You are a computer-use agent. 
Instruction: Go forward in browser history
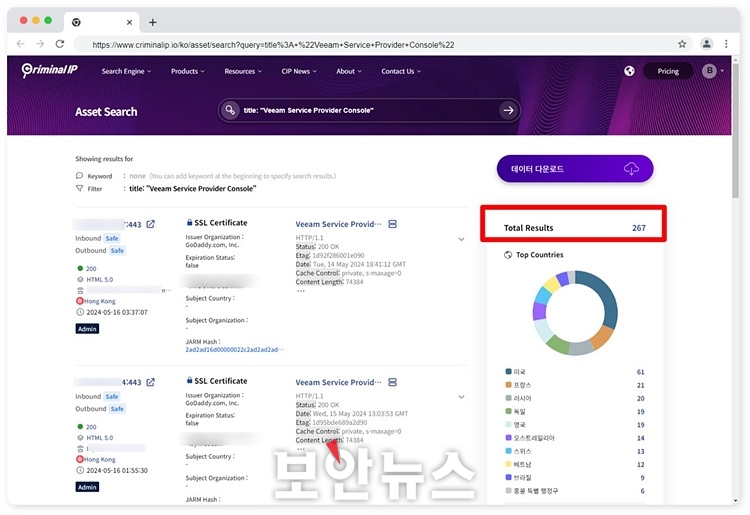click(x=40, y=44)
